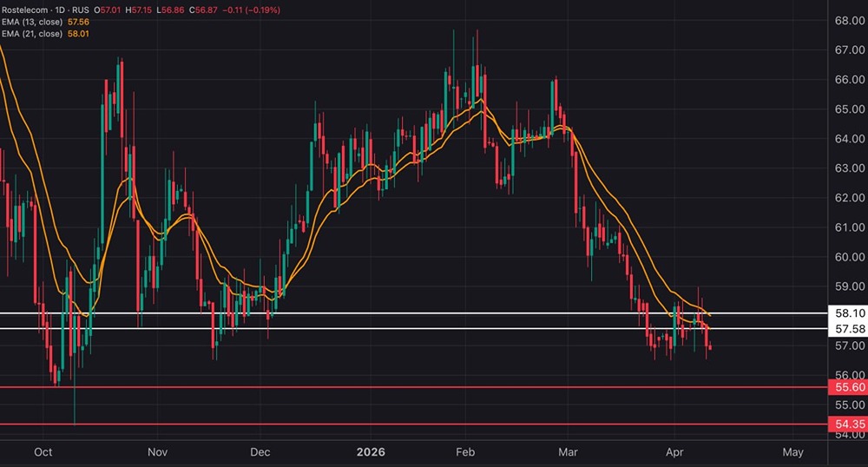Click the high price H57.15
868x467 pixels.
pos(138,10)
